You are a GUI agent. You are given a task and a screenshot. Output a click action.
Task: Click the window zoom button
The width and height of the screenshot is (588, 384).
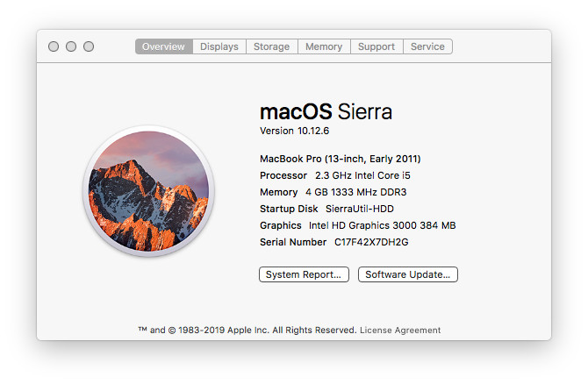click(89, 46)
